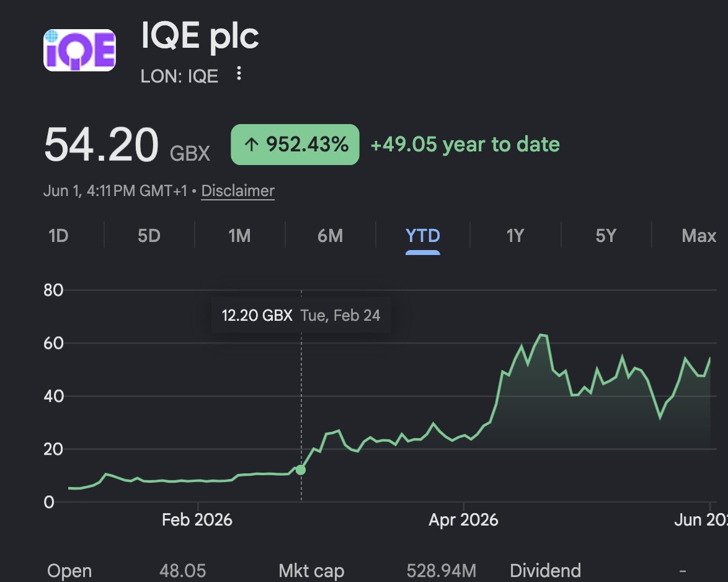Click the Mkt cap value 528.94M
This screenshot has height=582, width=728.
(x=441, y=570)
